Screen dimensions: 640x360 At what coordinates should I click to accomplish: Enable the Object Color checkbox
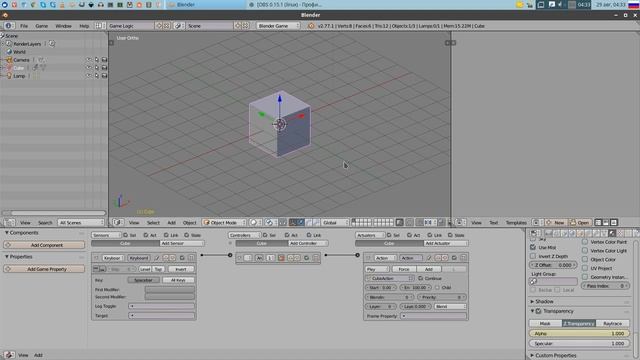pos(585,260)
